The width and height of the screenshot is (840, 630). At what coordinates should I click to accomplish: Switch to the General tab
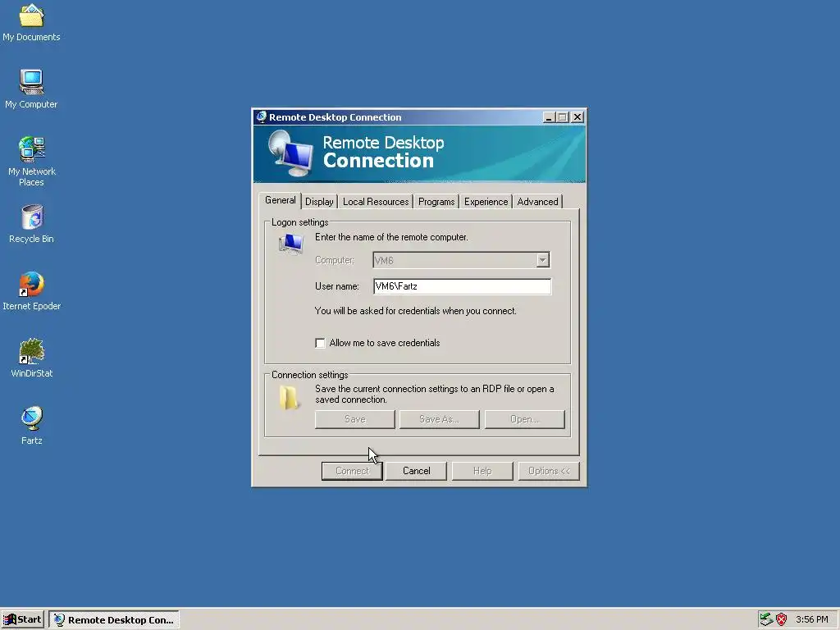[281, 200]
